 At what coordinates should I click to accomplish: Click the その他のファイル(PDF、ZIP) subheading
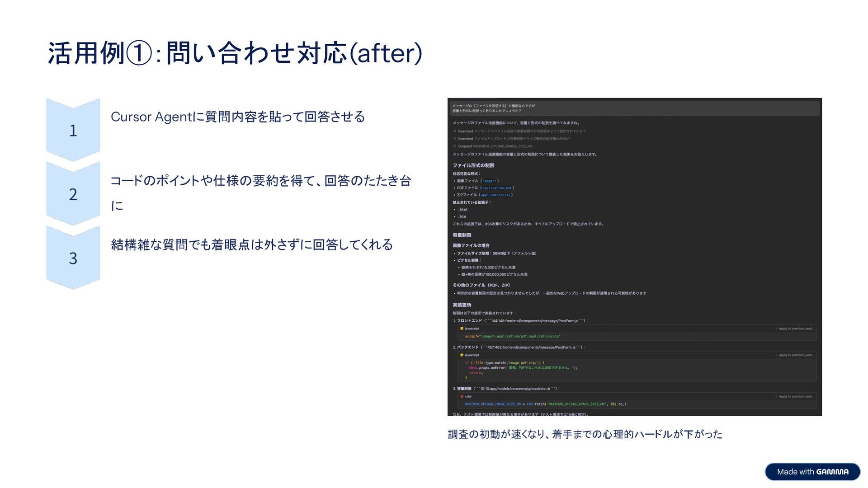tap(481, 285)
